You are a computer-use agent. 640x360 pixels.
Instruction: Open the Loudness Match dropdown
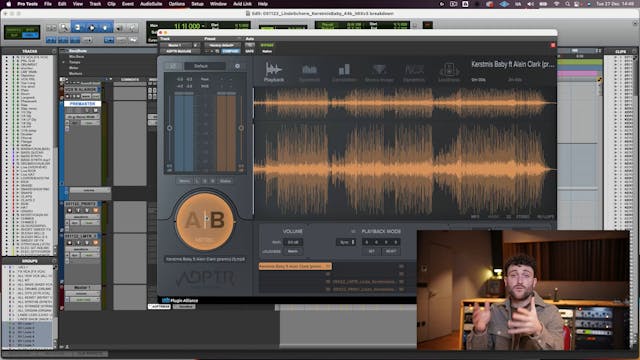(293, 251)
